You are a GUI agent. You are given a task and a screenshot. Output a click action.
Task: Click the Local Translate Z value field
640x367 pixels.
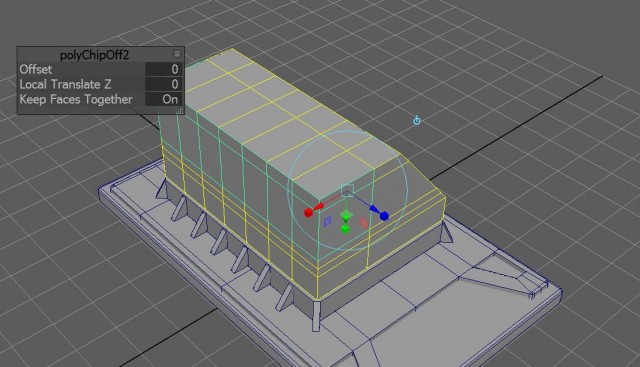[x=163, y=84]
